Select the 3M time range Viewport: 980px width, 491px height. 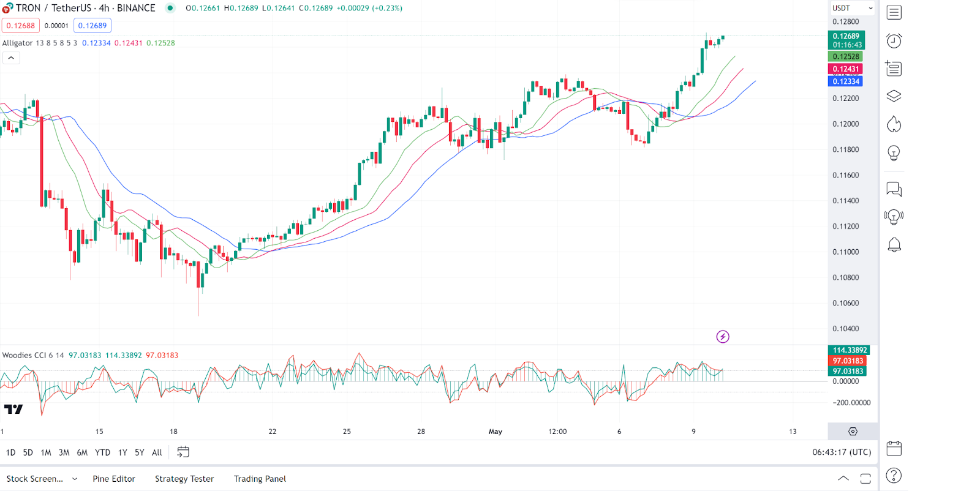(64, 452)
